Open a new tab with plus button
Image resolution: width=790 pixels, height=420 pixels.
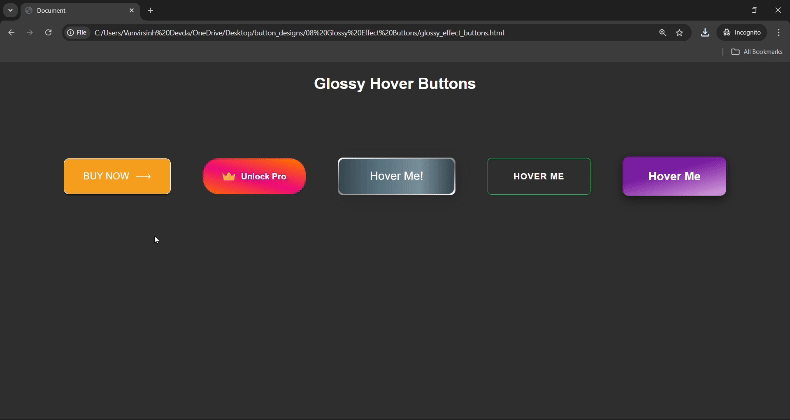pyautogui.click(x=150, y=11)
